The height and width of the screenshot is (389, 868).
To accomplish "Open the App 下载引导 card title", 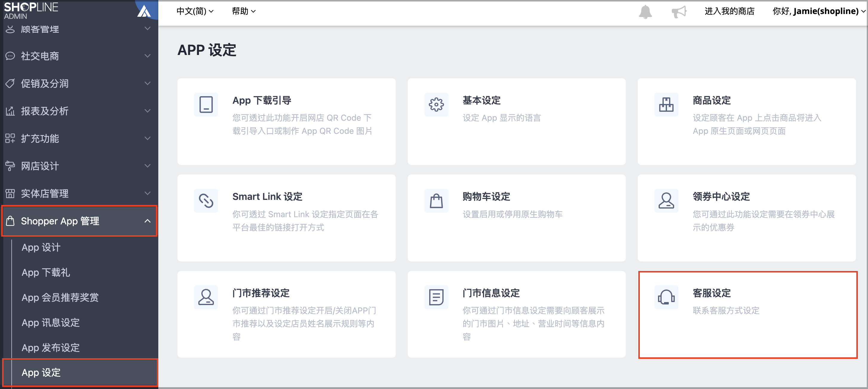I will tap(262, 100).
